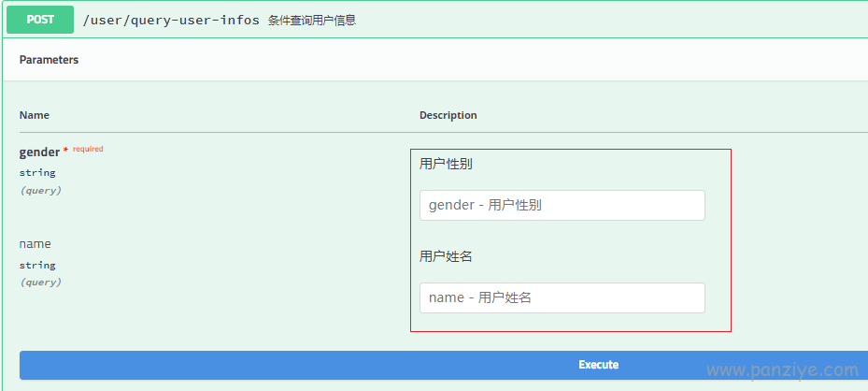The height and width of the screenshot is (391, 868).
Task: Collapse the /user/query-user-infos endpoint path
Action: pyautogui.click(x=171, y=21)
